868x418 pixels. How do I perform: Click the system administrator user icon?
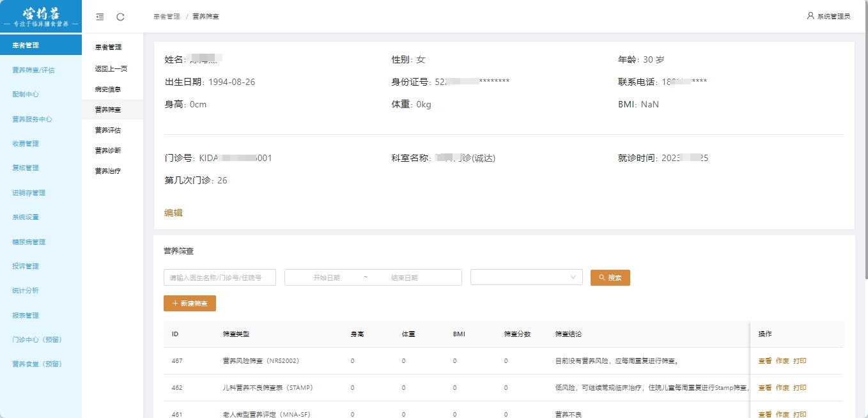tap(810, 16)
